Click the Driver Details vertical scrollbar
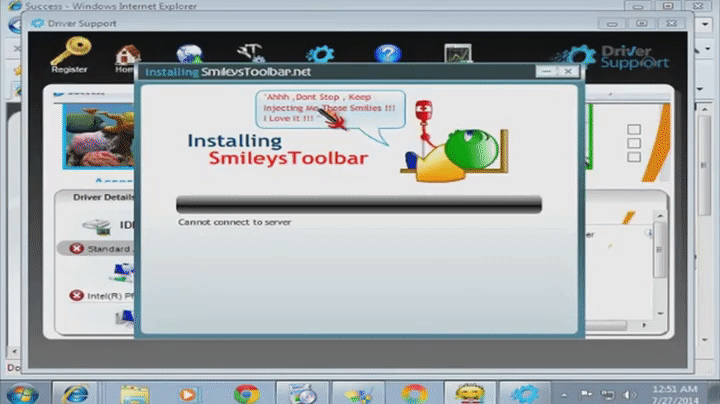Viewport: 720px width, 404px height. 658,250
